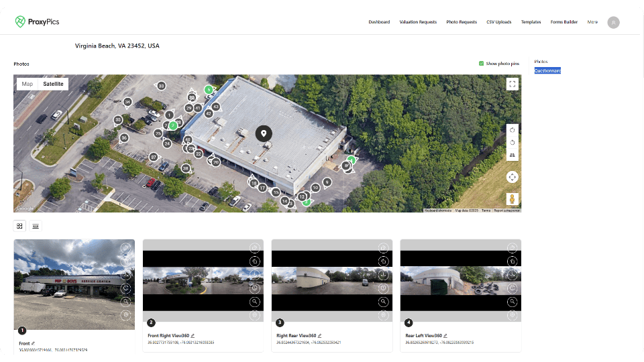Rotate the map counterclockwise
The width and height of the screenshot is (644, 362).
pyautogui.click(x=513, y=142)
